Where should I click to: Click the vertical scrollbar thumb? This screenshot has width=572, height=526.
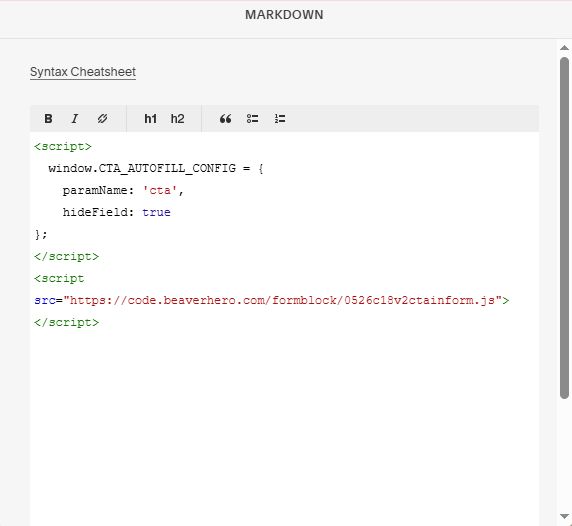(x=564, y=228)
